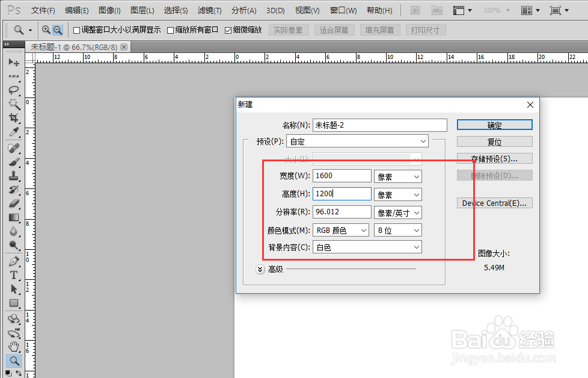
Task: Expand the 高级 section
Action: [x=260, y=269]
